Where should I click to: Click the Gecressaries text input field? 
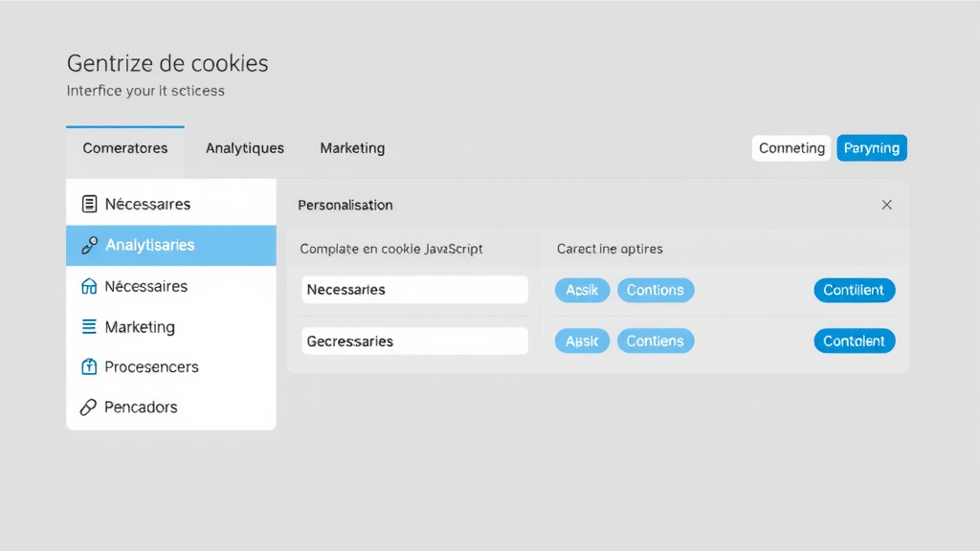pyautogui.click(x=413, y=340)
